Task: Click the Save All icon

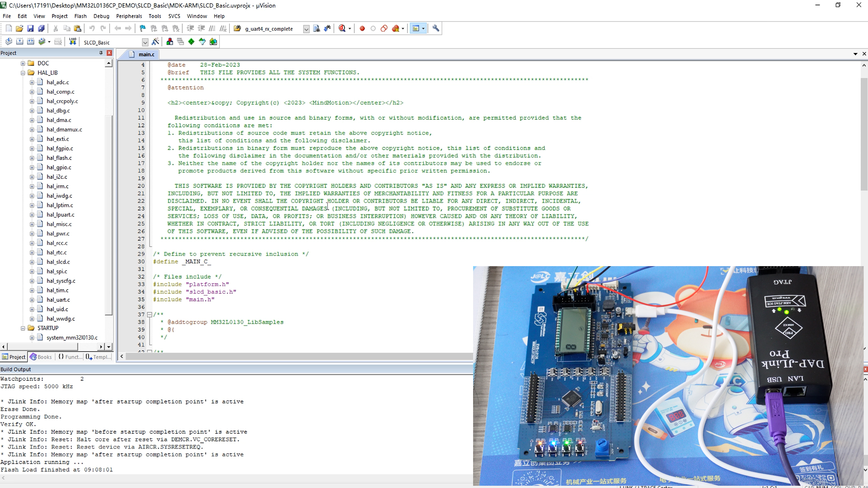Action: (x=41, y=29)
